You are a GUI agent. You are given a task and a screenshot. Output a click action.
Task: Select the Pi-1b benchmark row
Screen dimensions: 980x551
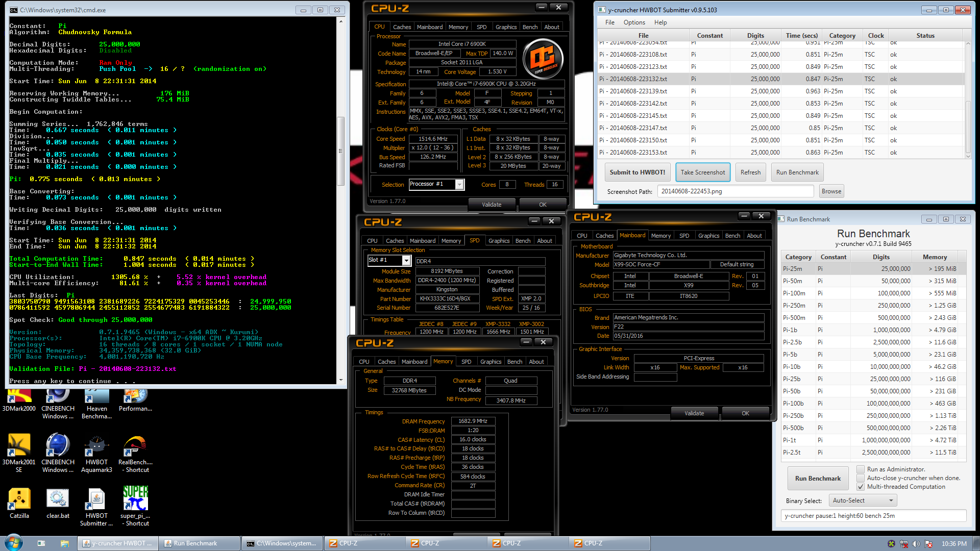point(871,330)
